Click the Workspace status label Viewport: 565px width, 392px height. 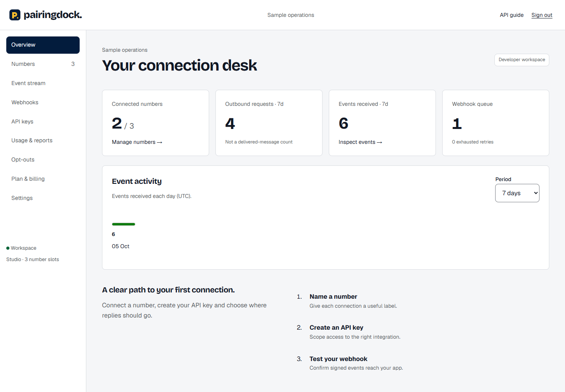24,248
